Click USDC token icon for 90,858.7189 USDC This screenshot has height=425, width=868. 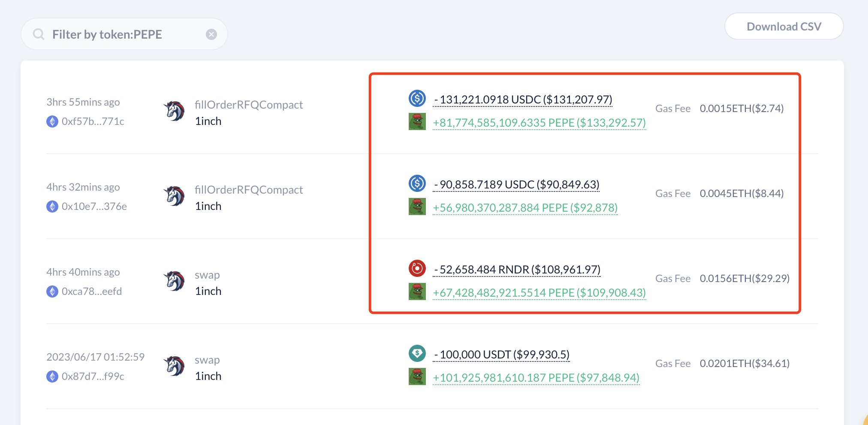coord(417,183)
